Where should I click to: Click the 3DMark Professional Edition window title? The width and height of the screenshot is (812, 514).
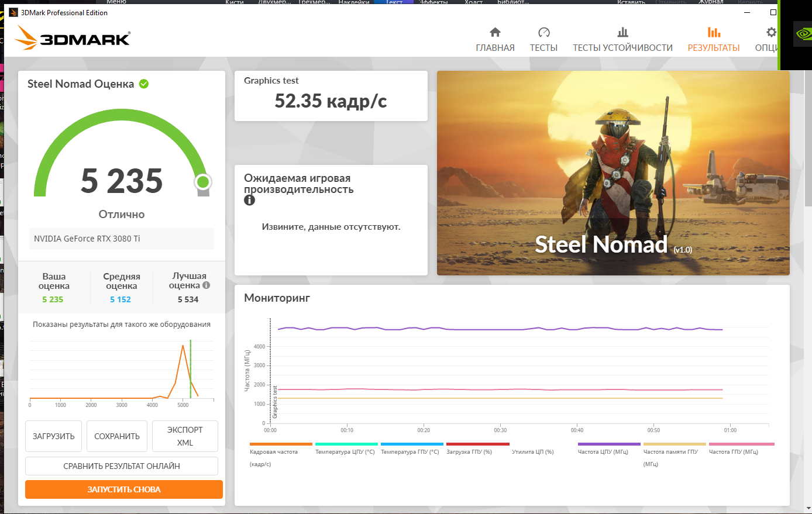64,12
